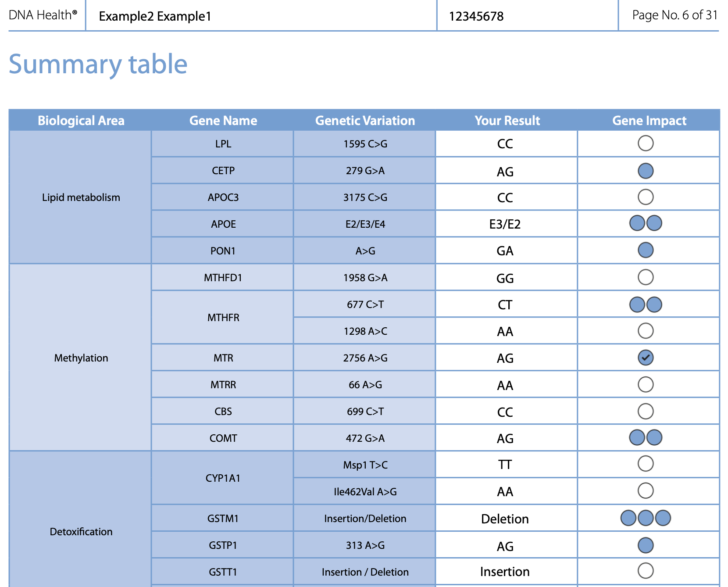The height and width of the screenshot is (587, 728).
Task: Click the 1595 C>G variation cell
Action: tap(365, 144)
